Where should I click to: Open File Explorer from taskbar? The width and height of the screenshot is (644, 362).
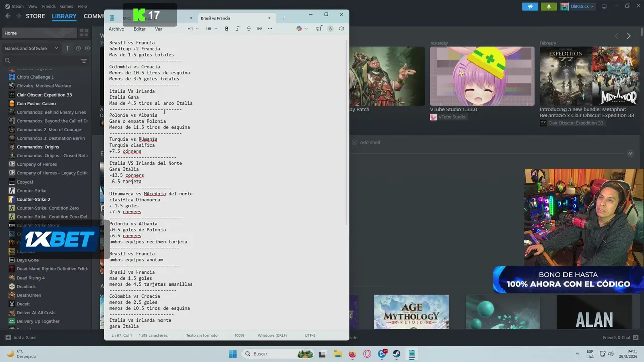[338, 354]
